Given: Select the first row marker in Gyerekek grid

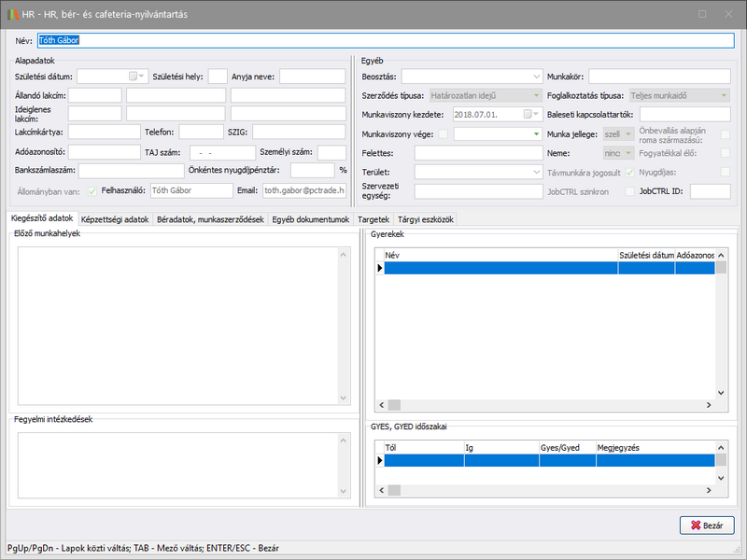Looking at the screenshot, I should pos(379,268).
